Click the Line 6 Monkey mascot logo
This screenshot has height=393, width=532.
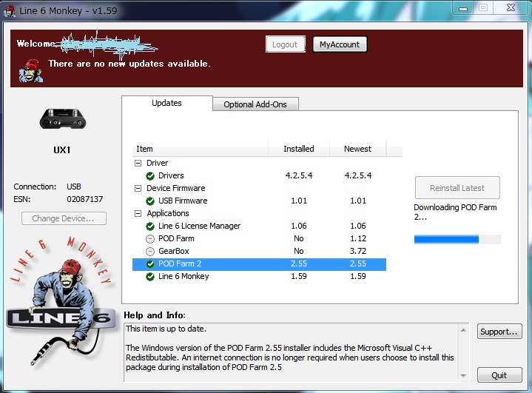point(61,302)
